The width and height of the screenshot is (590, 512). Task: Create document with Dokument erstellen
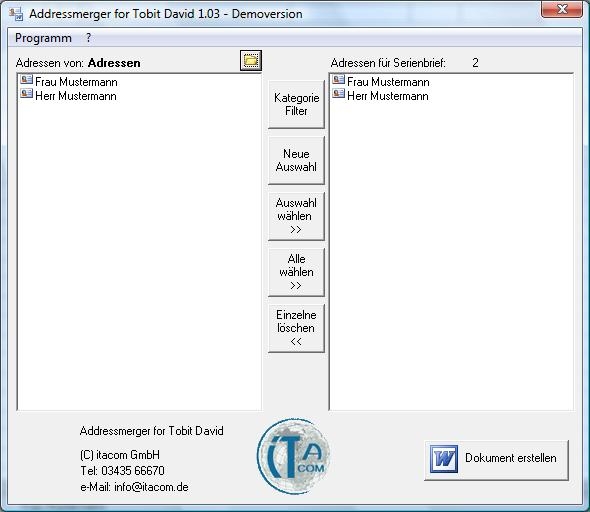[x=496, y=460]
